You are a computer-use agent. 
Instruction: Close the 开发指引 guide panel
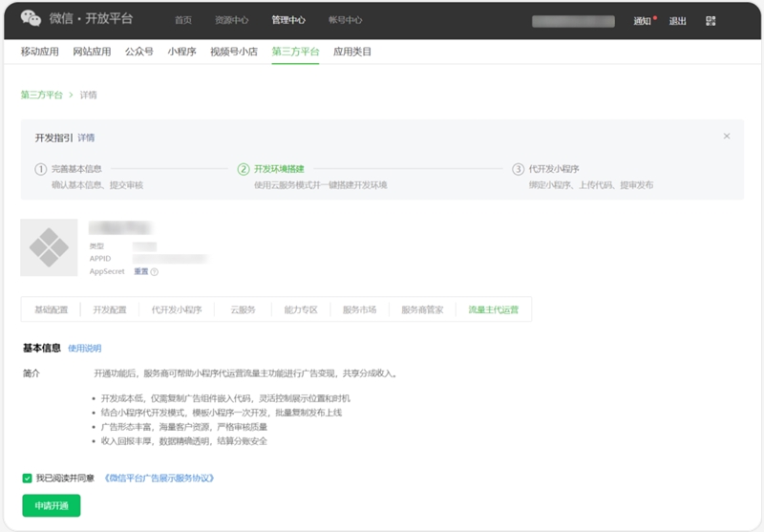(x=726, y=137)
